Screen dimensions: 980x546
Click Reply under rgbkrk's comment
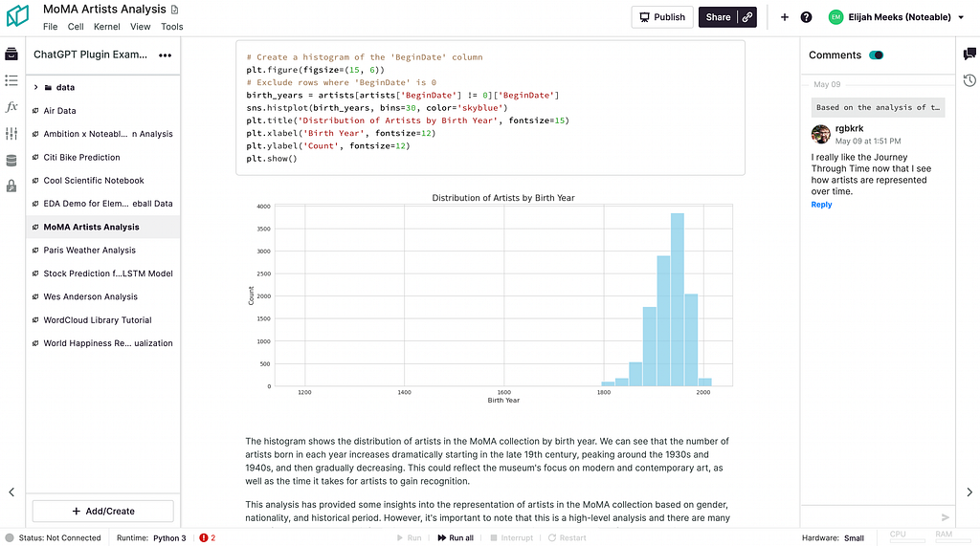point(821,205)
